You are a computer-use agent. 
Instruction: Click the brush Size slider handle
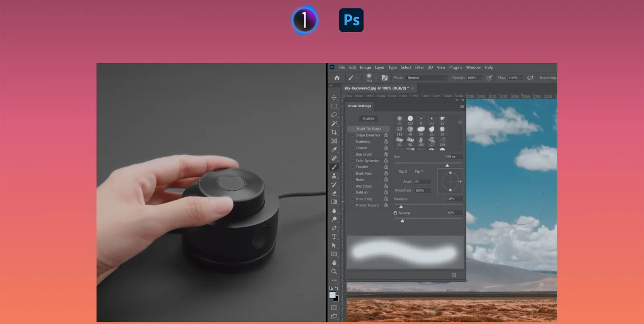(447, 165)
